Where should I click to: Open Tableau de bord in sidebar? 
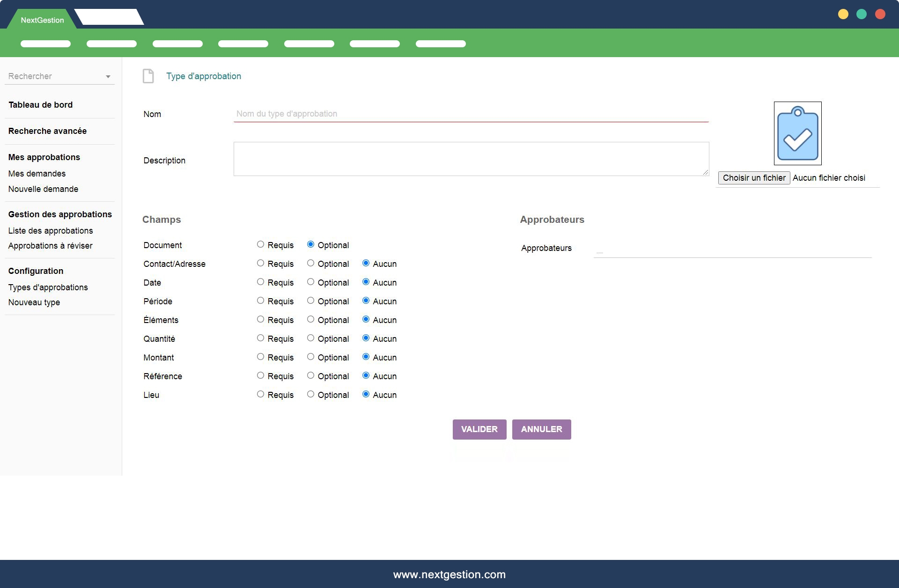click(x=40, y=105)
